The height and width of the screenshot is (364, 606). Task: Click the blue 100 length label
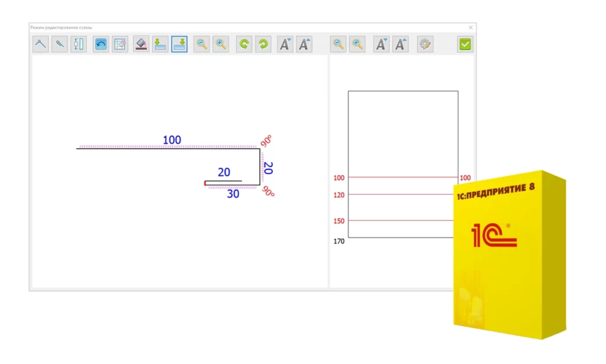click(172, 140)
